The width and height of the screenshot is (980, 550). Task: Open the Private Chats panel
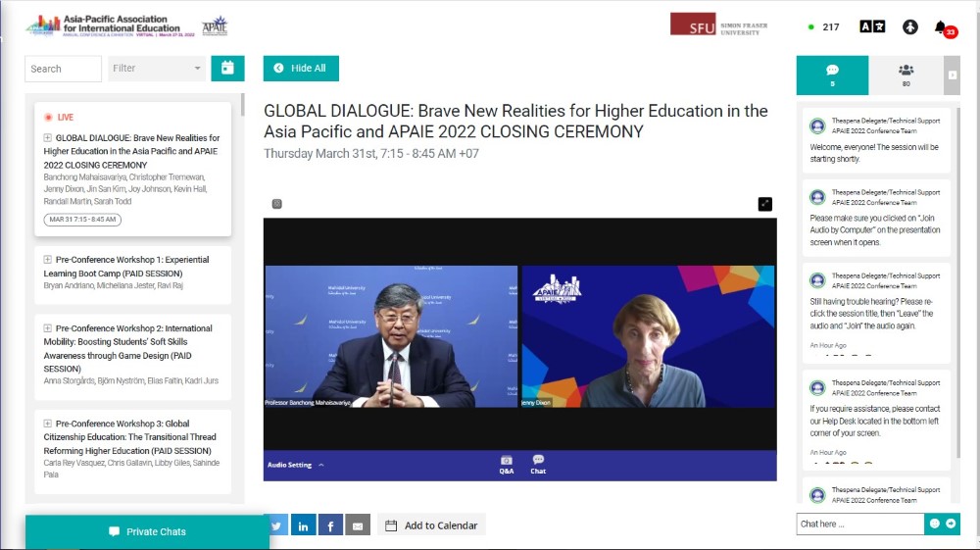click(147, 531)
